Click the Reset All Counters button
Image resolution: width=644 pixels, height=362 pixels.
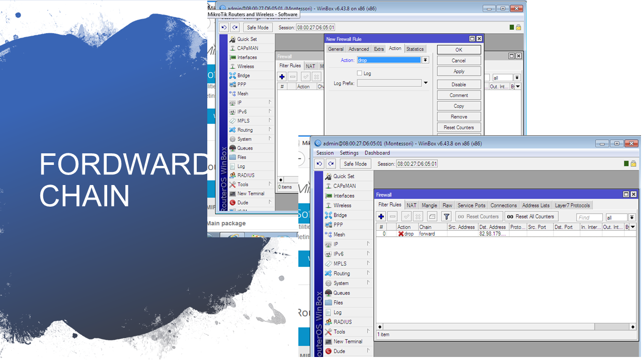coord(531,217)
